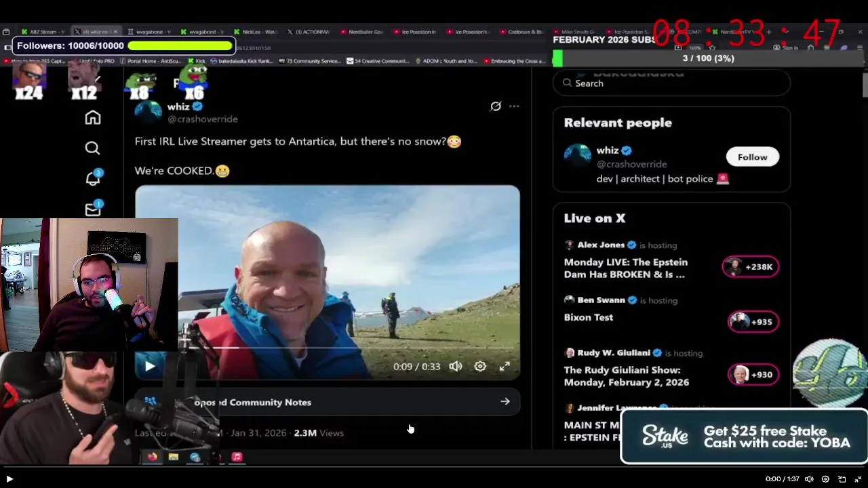
Task: Expand the embedded tweet video to fullscreen
Action: coord(505,366)
